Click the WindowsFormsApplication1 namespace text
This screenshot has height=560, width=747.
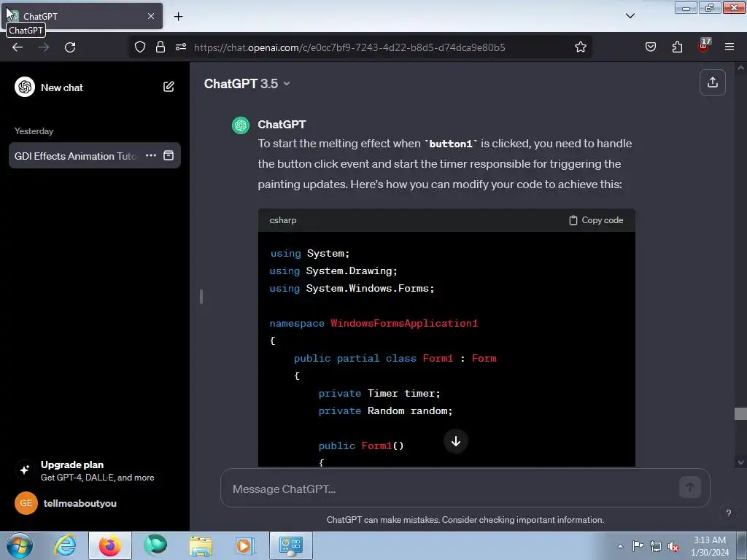click(404, 323)
